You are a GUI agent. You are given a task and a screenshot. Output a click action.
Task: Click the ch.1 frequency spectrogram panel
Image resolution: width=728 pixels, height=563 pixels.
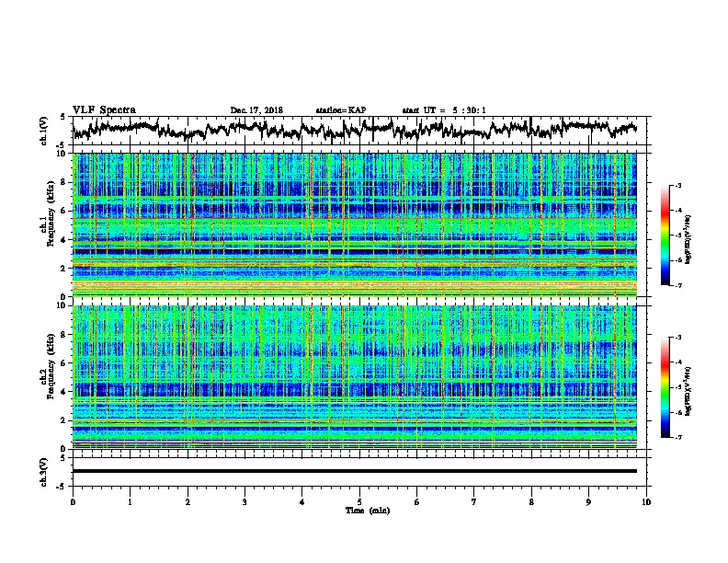click(x=355, y=224)
